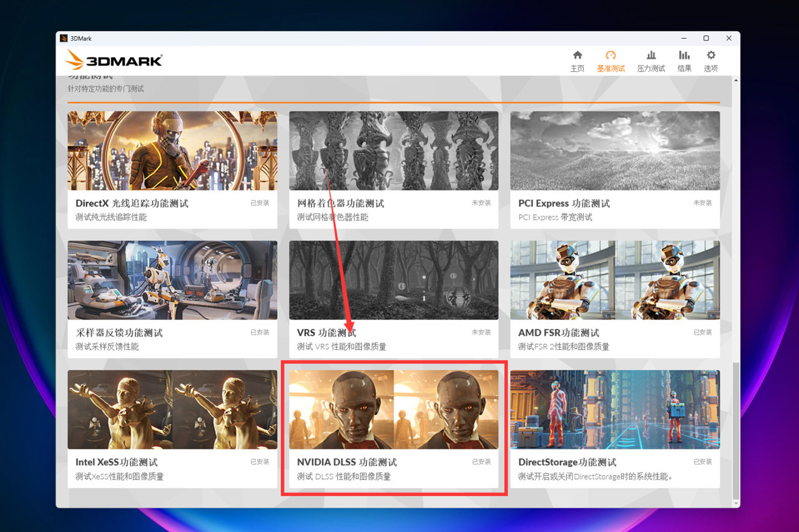
Task: Open Intel XeSS功能测试 statue thumbnail
Action: (x=172, y=410)
